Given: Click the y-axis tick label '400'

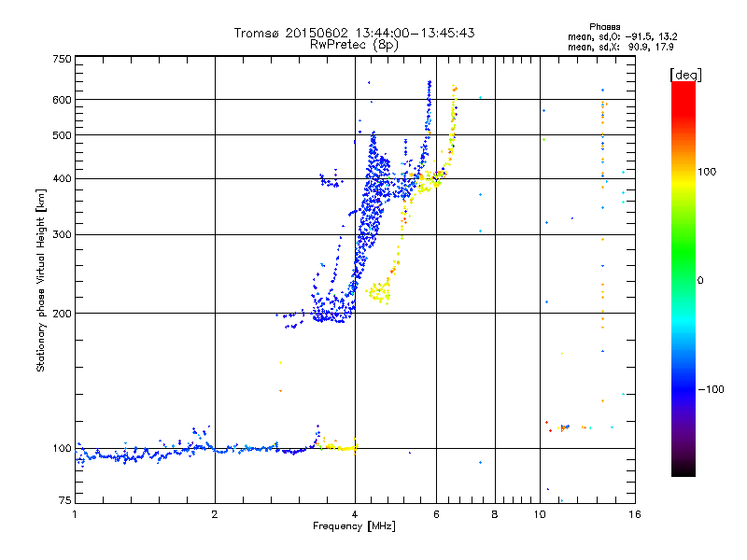Looking at the screenshot, I should (62, 179).
